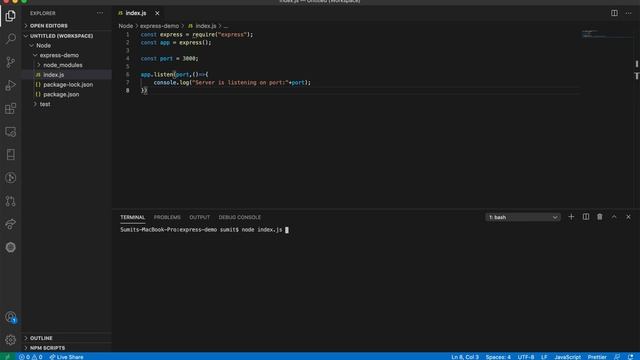Click Prettier status bar item
640x360 pixels.
(x=597, y=357)
